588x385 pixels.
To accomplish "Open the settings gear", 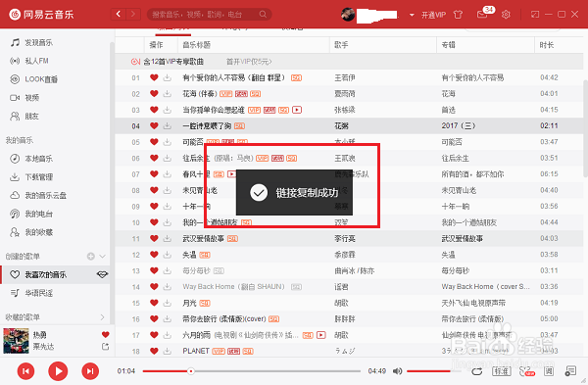I will click(506, 15).
